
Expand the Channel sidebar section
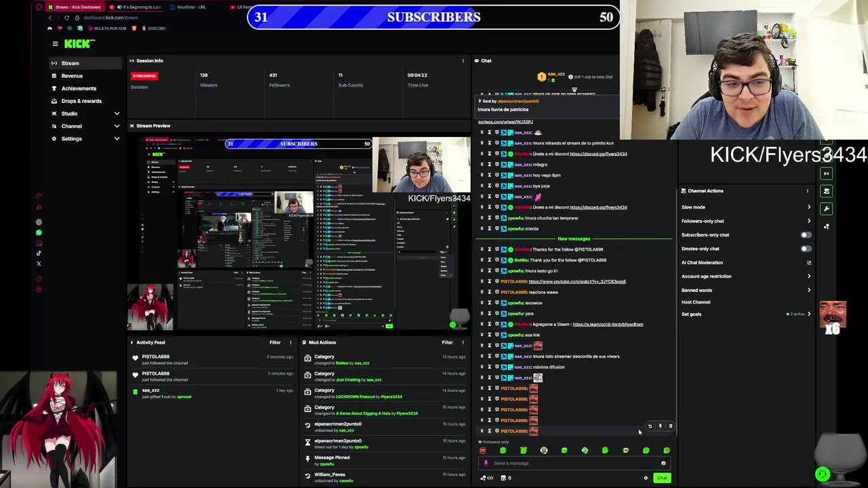coord(85,126)
